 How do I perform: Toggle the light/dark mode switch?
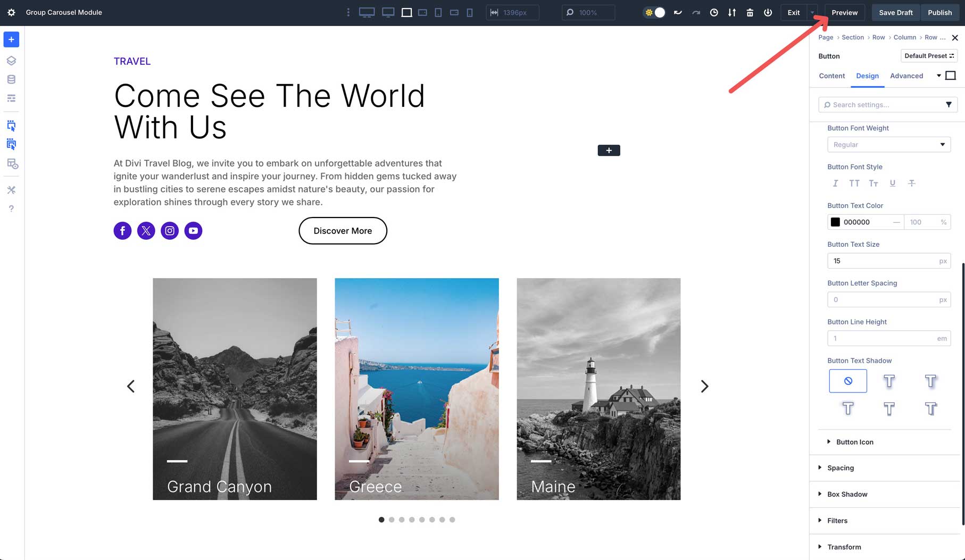(x=654, y=12)
